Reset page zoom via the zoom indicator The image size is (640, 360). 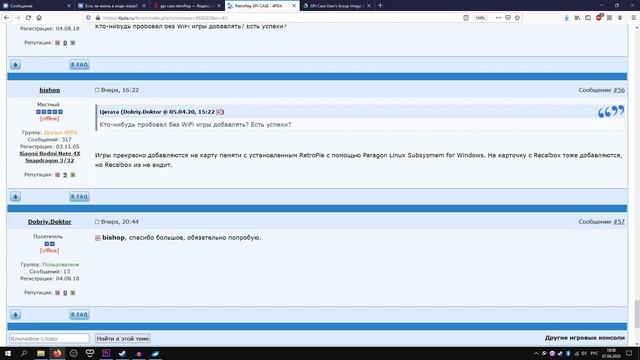click(480, 18)
